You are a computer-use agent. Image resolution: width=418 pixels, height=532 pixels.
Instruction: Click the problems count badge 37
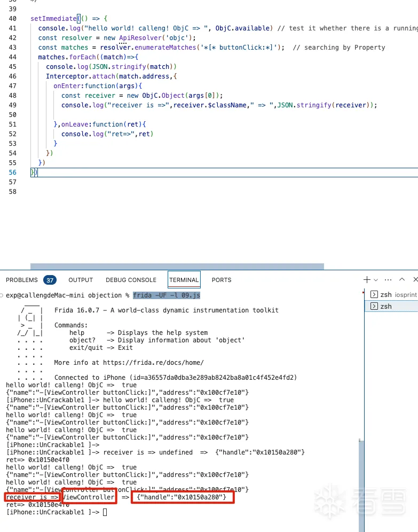(x=50, y=280)
